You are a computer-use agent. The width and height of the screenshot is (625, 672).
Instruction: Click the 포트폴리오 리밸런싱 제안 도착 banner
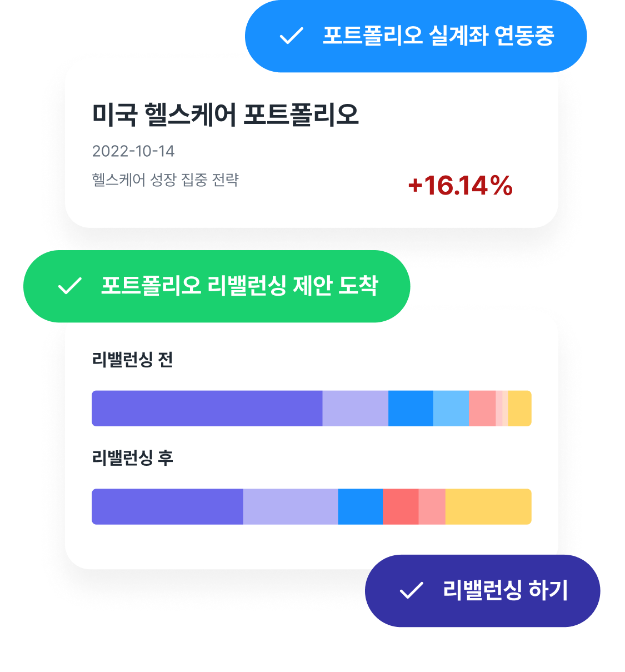coord(217,286)
